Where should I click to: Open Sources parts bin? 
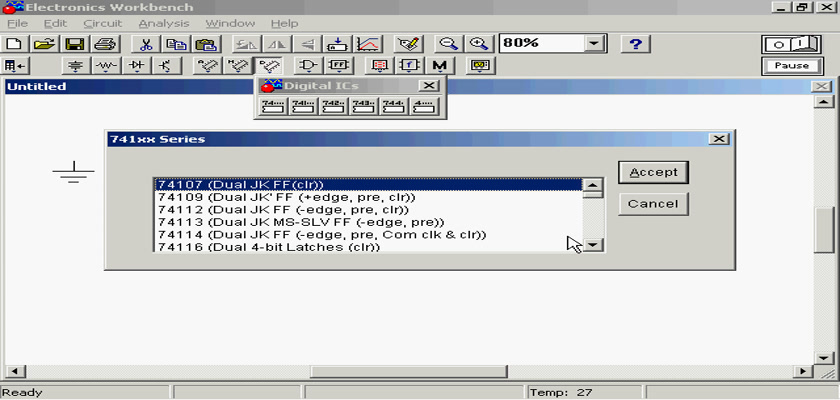pos(76,66)
